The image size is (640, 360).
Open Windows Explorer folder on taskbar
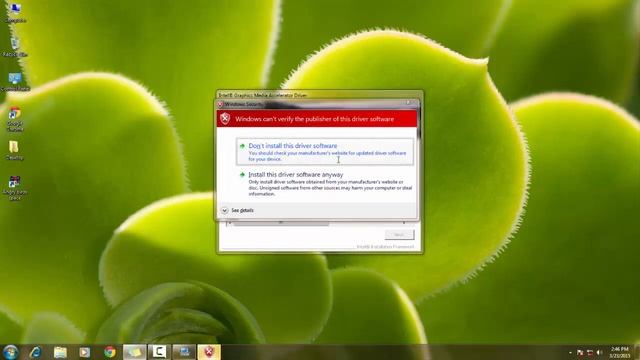coord(60,352)
